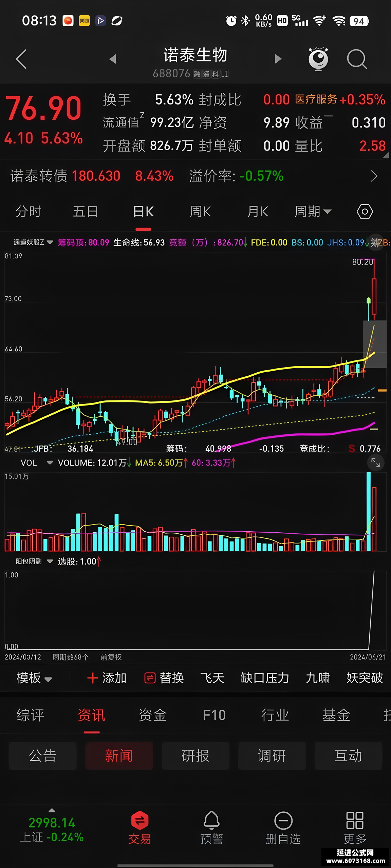Open the 通道妖股Z indicator dropdown
This screenshot has width=391, height=868.
click(x=33, y=242)
